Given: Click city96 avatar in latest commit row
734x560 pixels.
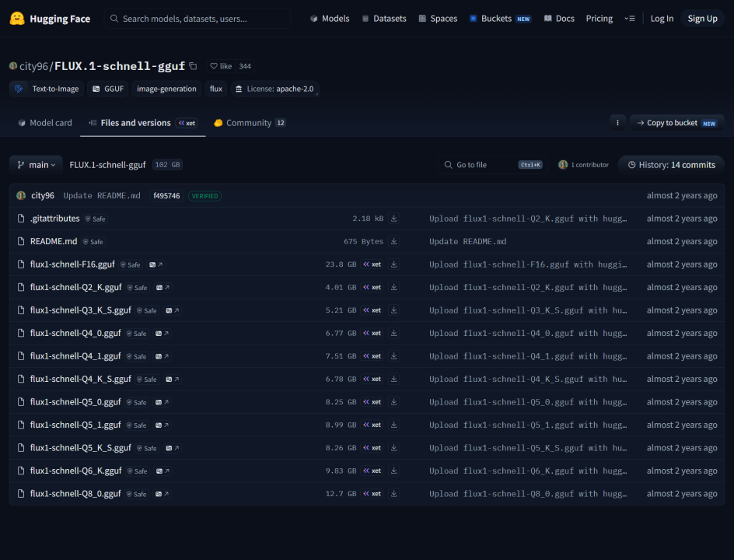Looking at the screenshot, I should point(21,196).
